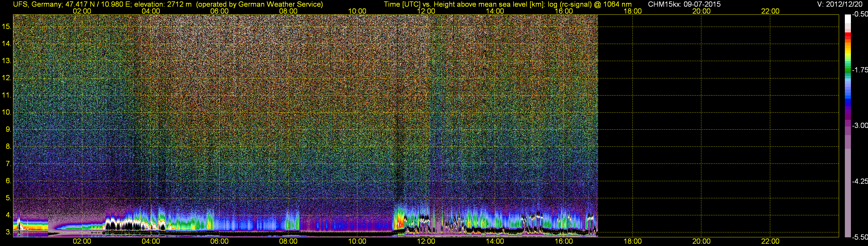Click the 7. km height axis label
This screenshot has height=246, width=868.
pyautogui.click(x=8, y=164)
